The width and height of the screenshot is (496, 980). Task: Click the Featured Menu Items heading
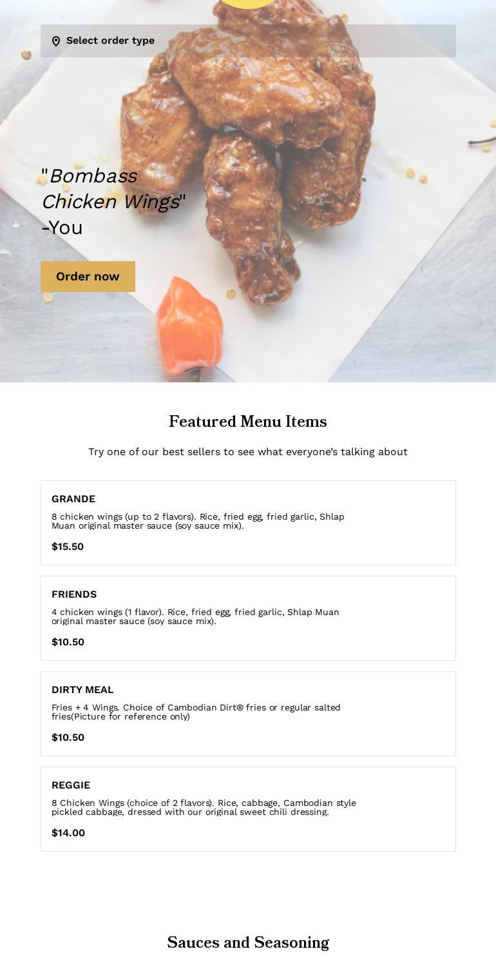tap(248, 422)
